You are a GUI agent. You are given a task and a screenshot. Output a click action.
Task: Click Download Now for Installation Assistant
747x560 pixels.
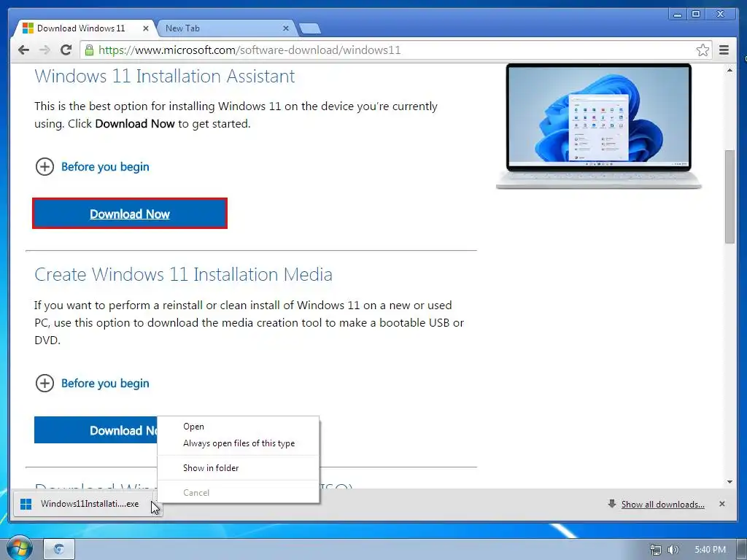click(x=130, y=214)
